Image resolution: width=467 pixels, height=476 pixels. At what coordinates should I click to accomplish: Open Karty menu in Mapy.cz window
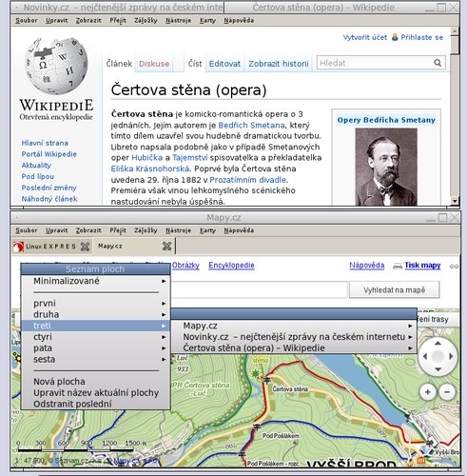(207, 230)
